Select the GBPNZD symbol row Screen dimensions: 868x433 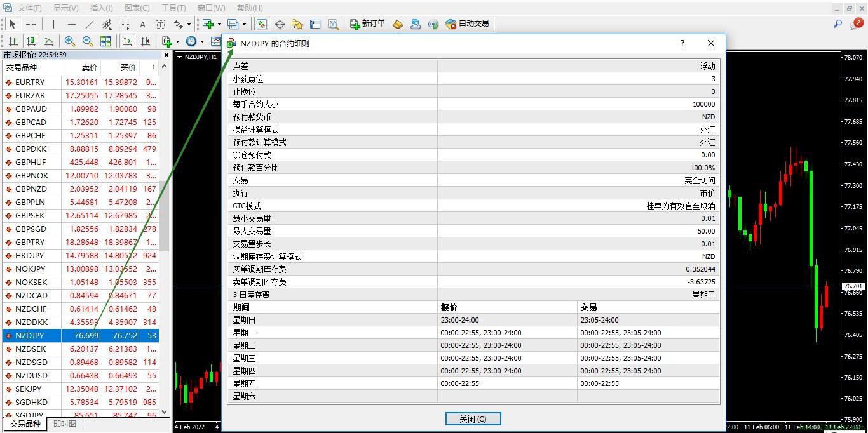(x=81, y=189)
